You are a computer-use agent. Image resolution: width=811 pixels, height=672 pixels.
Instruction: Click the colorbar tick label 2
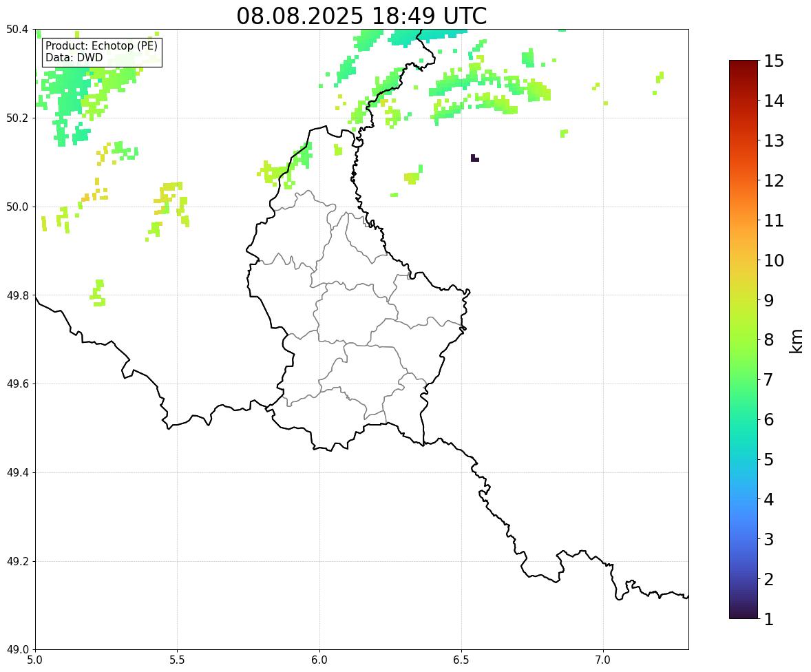click(768, 580)
